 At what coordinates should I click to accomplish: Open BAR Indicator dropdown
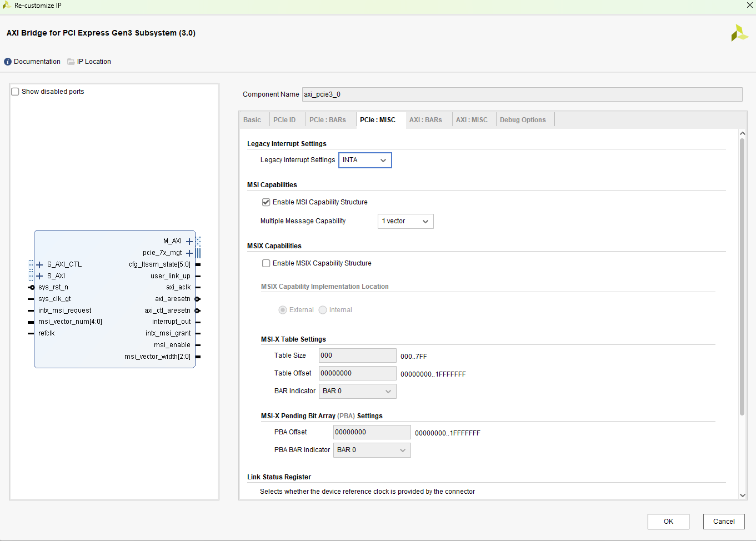pos(358,391)
